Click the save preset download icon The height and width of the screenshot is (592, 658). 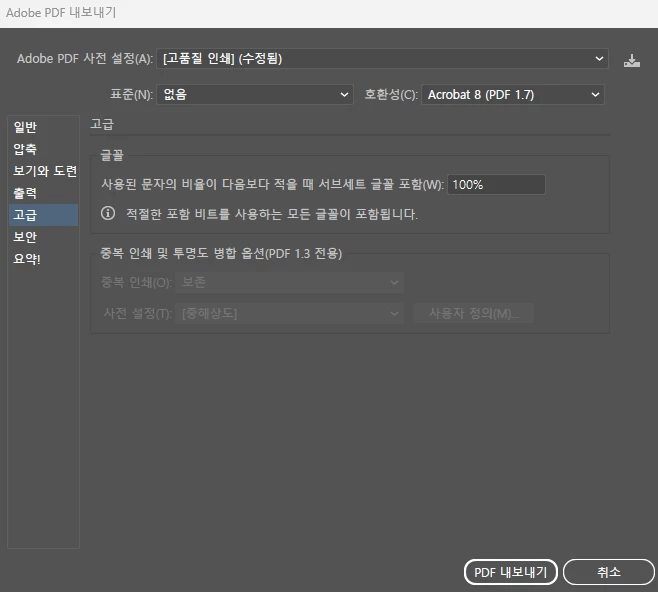[x=632, y=61]
